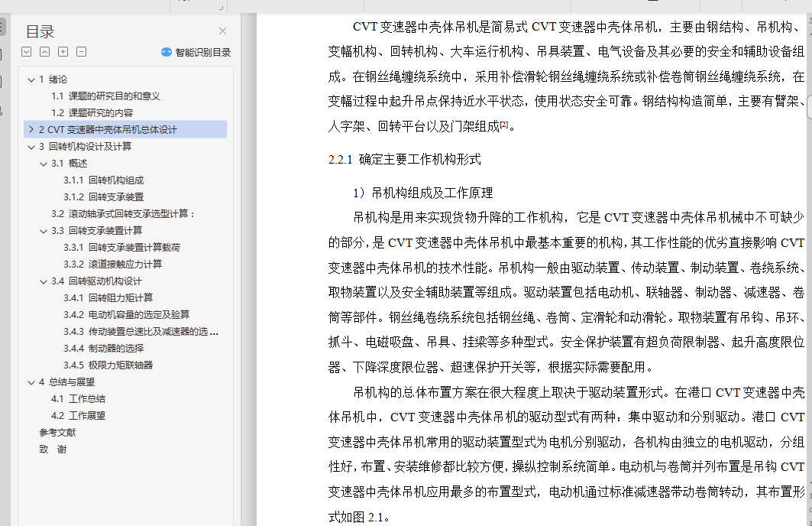Collapse the 3.3 回转支承装置计算 section

pyautogui.click(x=44, y=231)
